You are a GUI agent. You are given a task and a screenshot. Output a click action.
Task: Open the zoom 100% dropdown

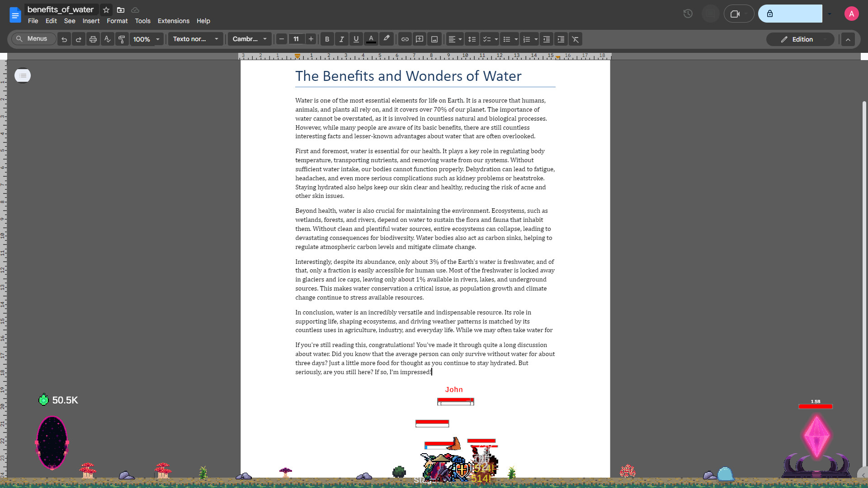coord(146,39)
